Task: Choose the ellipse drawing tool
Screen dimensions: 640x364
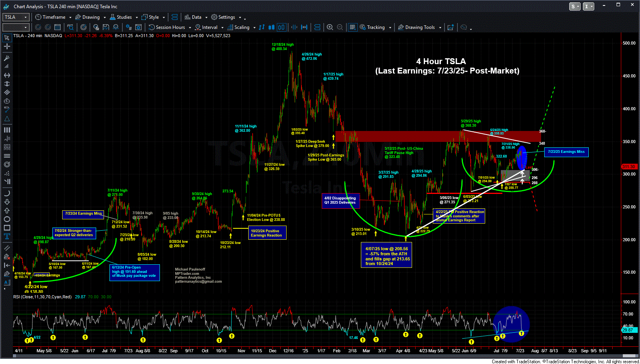Action: [7, 219]
